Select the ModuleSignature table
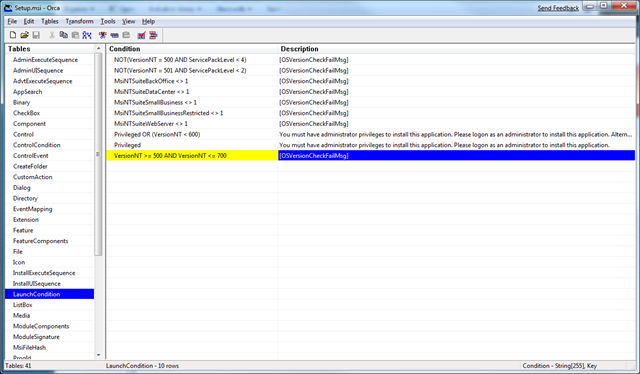Image resolution: width=640 pixels, height=374 pixels. pos(36,336)
